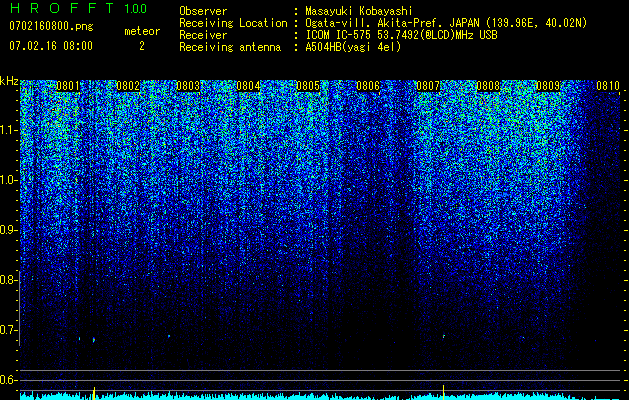Click the 0.8 kHz axis tick label
The height and width of the screenshot is (400, 629).
pyautogui.click(x=7, y=280)
